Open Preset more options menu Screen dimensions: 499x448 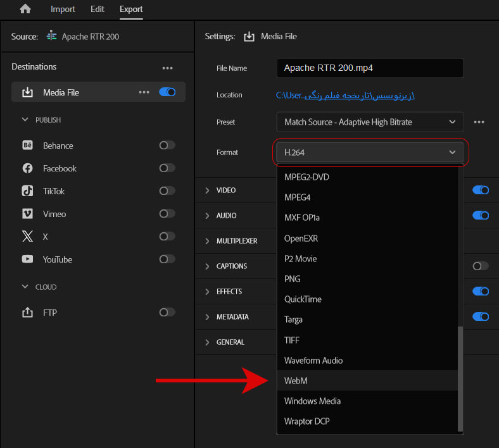479,122
